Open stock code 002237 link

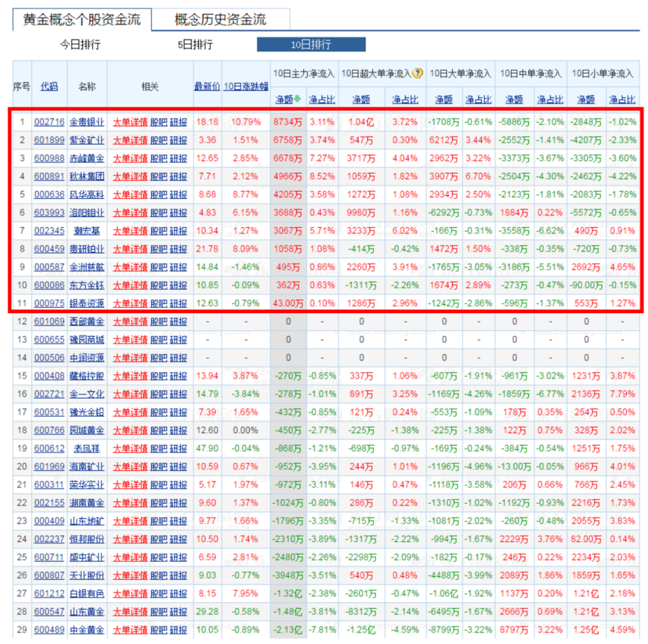[49, 540]
